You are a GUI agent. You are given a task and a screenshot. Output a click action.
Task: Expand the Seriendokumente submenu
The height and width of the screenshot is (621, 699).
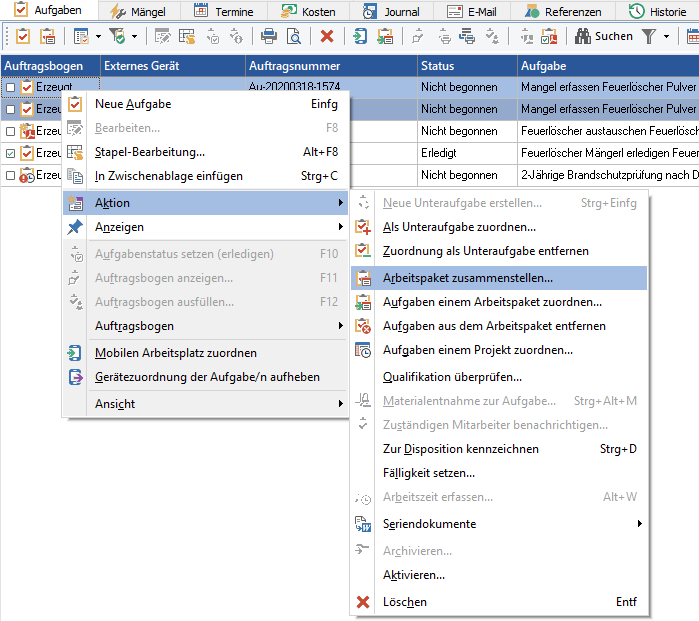[x=499, y=524]
